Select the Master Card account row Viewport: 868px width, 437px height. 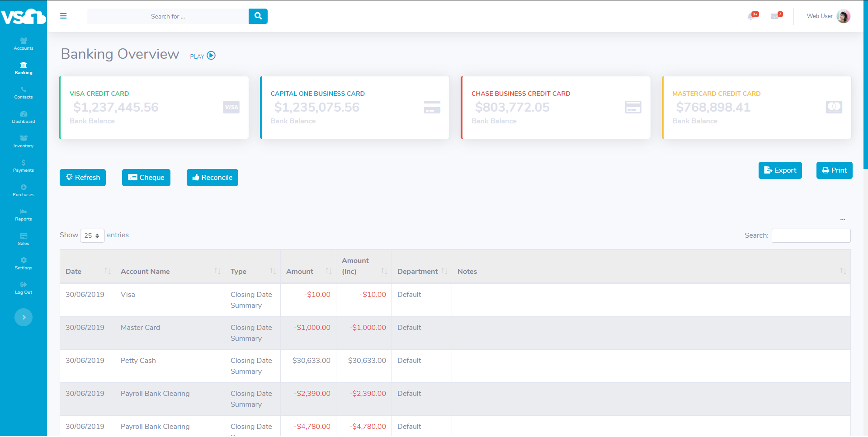[x=455, y=333]
